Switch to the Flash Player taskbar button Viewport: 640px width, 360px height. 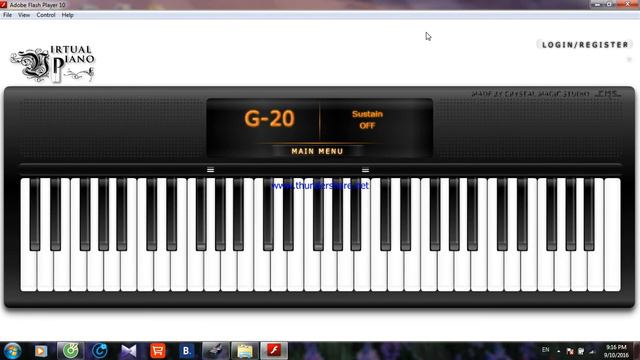pos(274,351)
